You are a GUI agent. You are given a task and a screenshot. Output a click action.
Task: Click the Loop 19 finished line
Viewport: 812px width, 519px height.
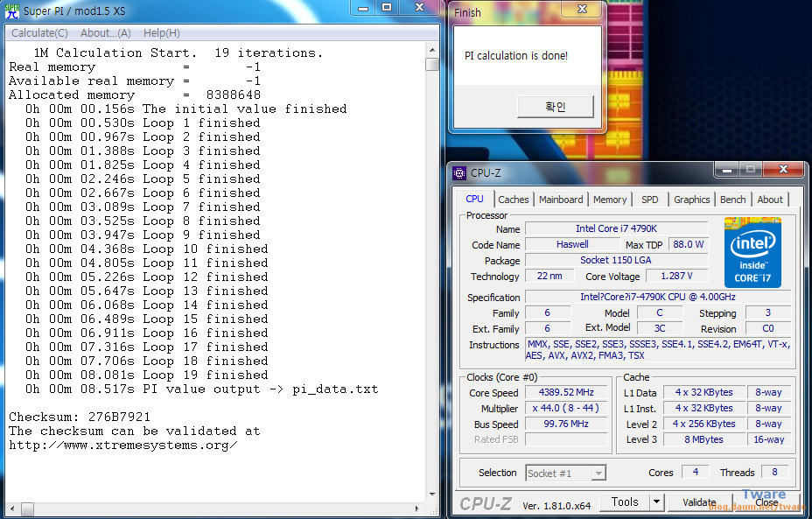tap(146, 375)
